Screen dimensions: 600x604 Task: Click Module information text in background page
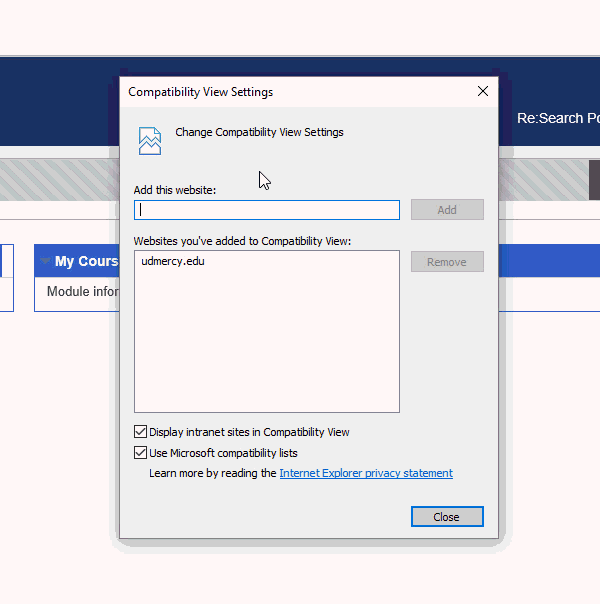point(82,292)
